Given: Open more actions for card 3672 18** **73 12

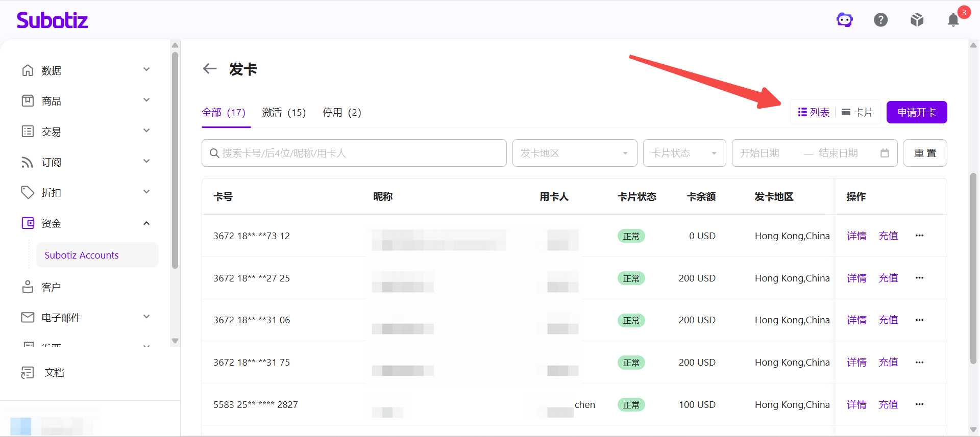Looking at the screenshot, I should (x=919, y=236).
